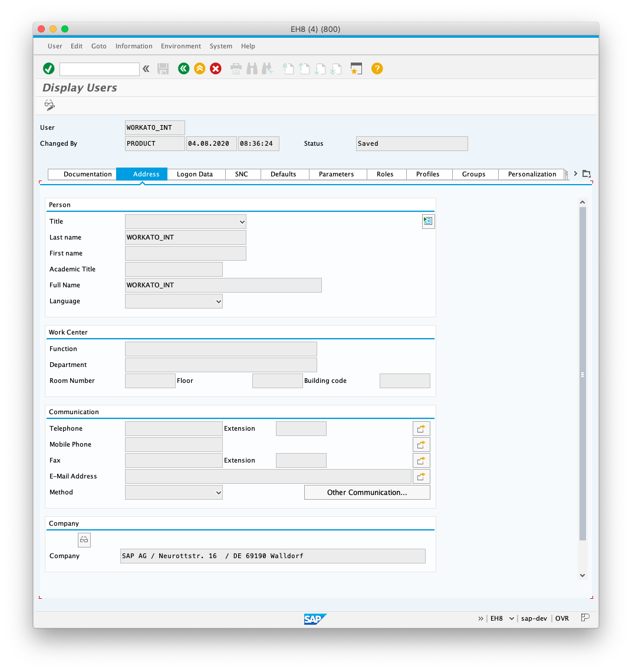The height and width of the screenshot is (672, 632).
Task: Click the yellow Help question mark icon
Action: click(377, 68)
